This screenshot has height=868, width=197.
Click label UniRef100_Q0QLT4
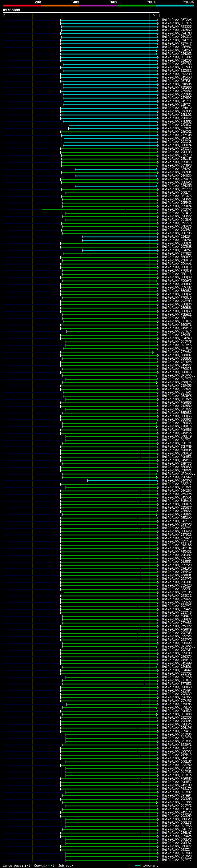tap(177, 193)
